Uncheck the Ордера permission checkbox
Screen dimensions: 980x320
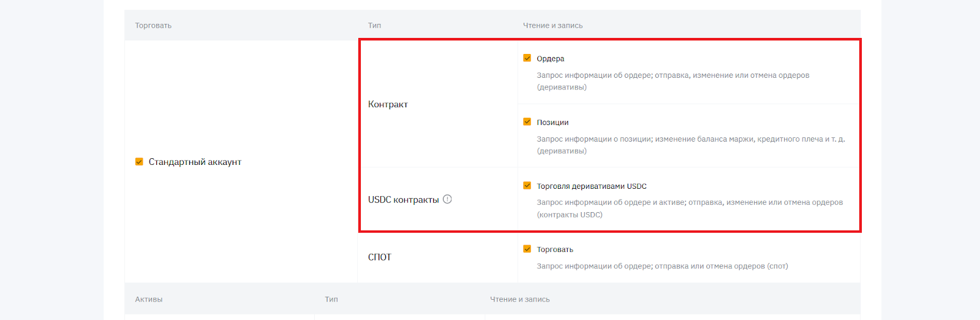pyautogui.click(x=527, y=58)
